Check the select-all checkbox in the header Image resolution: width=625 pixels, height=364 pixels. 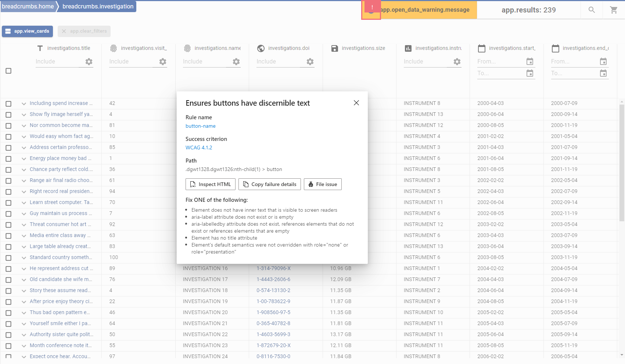(x=8, y=70)
